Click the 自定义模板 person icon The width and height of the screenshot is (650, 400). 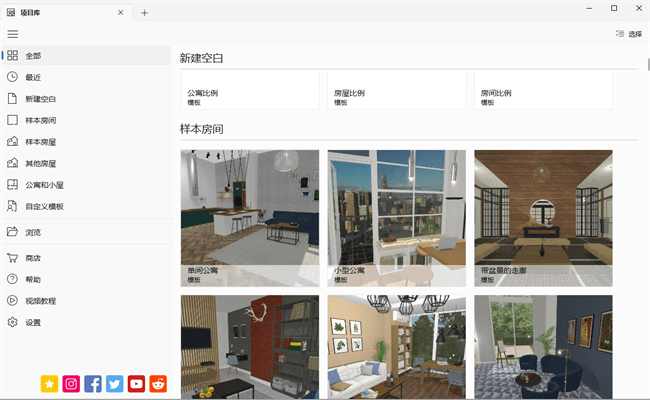pos(12,206)
